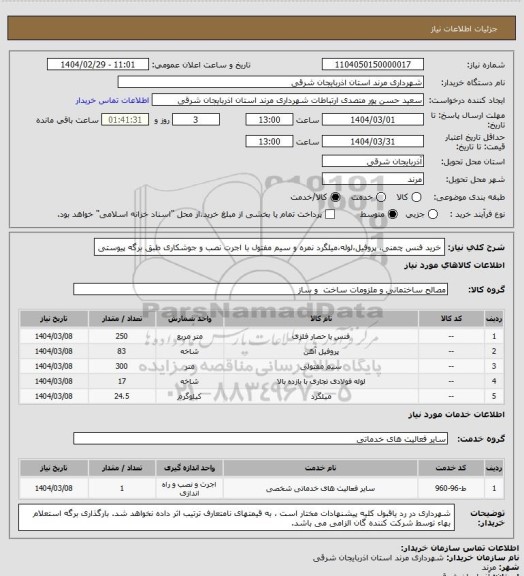Click the متر مربع unit cell
This screenshot has width=524, height=576.
pos(190,336)
